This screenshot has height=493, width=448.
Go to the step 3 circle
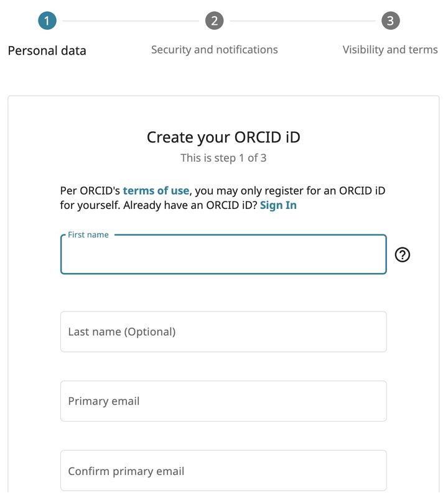[x=390, y=21]
